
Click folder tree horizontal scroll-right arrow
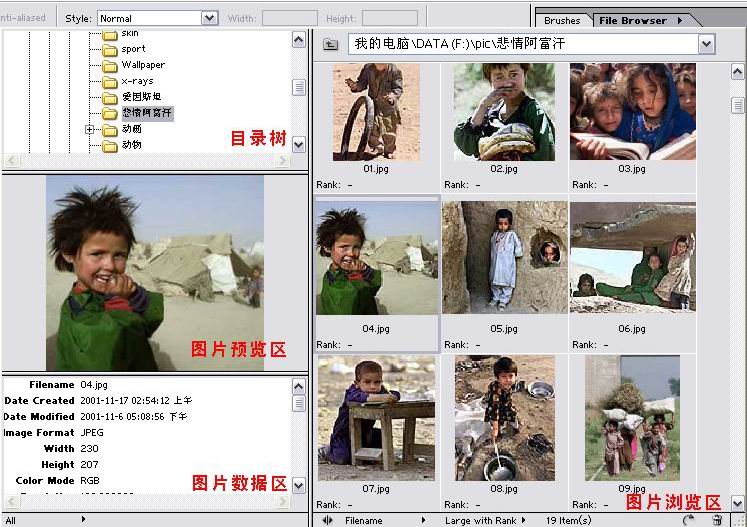click(283, 161)
